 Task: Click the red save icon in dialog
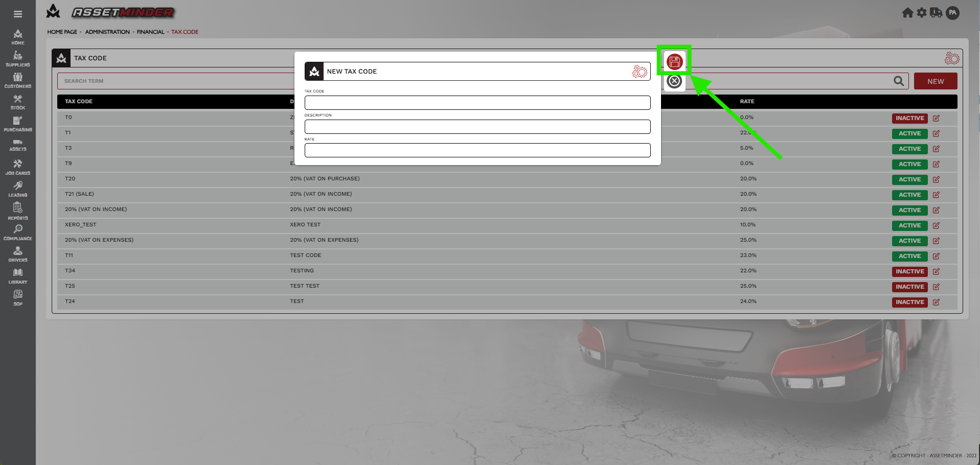[674, 62]
